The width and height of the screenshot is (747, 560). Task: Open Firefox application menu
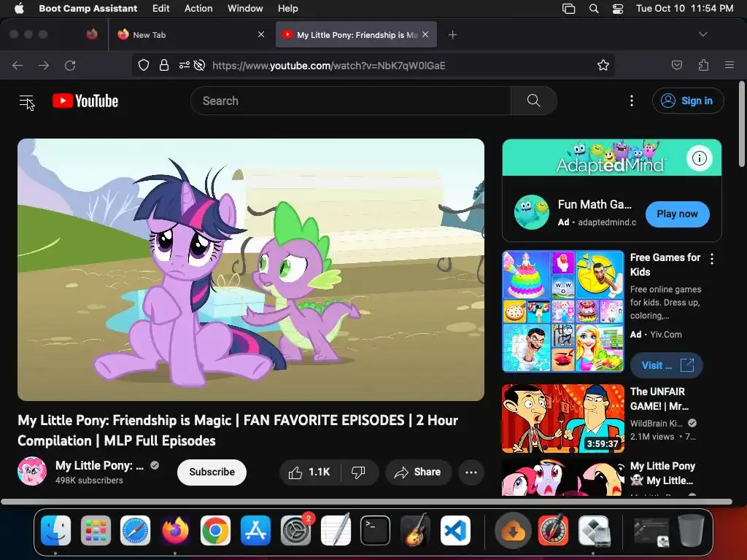729,65
